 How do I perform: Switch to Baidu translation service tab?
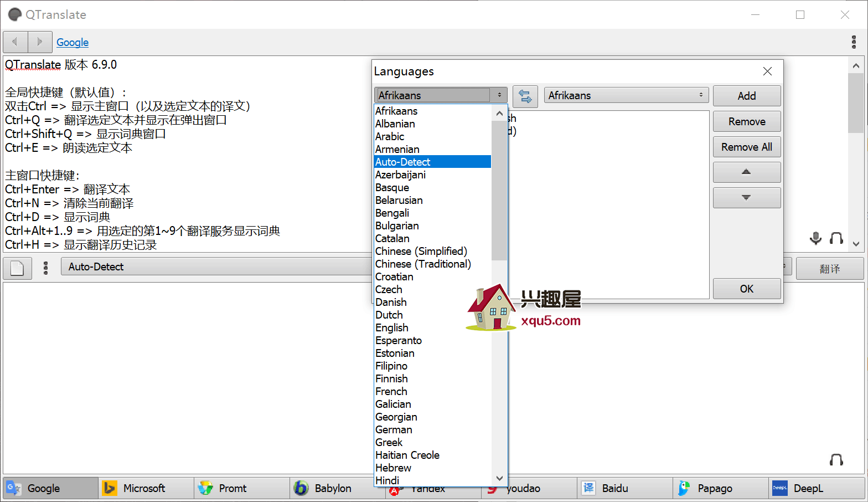(x=625, y=488)
